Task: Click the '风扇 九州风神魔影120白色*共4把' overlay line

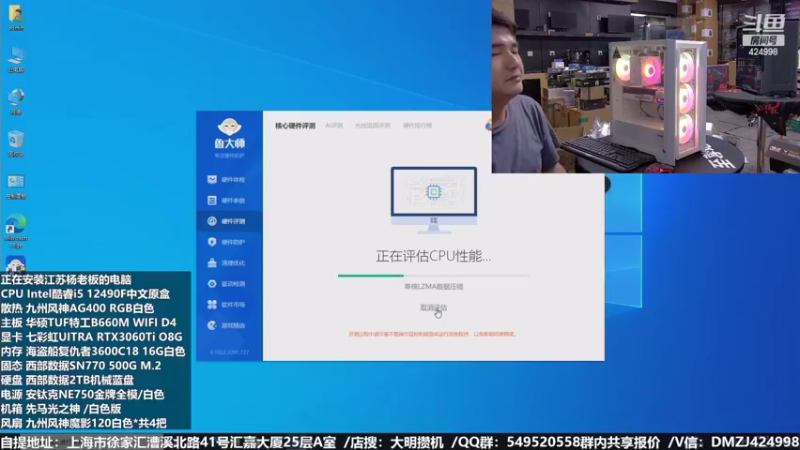Action: [84, 423]
